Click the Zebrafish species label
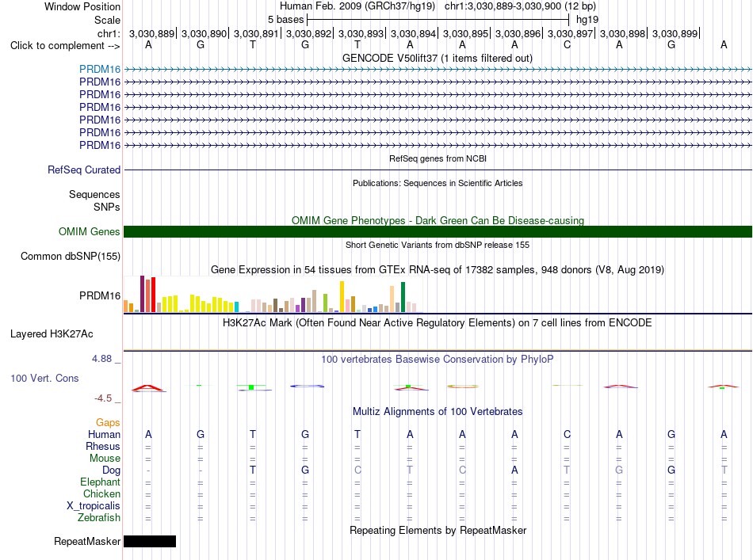Screen dimensions: 753x560 coord(99,517)
